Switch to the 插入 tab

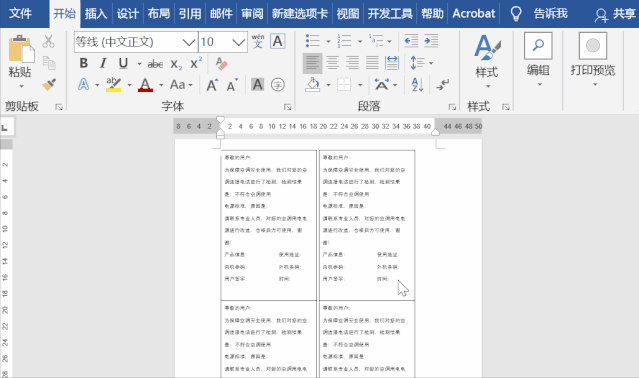pyautogui.click(x=96, y=14)
